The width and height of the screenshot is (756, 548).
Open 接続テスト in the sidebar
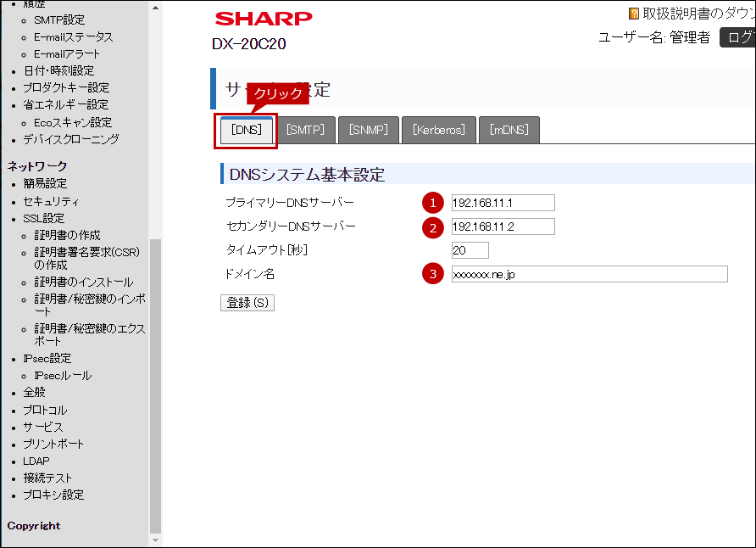pos(47,478)
